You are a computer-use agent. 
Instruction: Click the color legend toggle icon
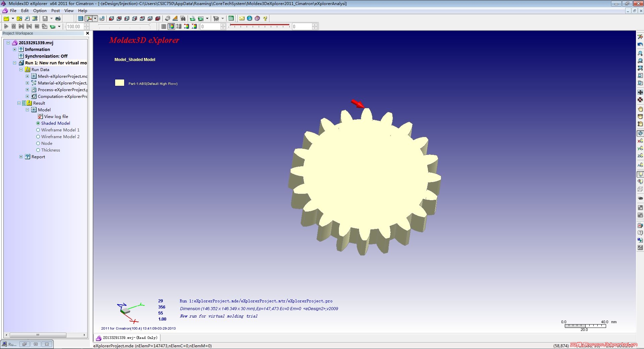(x=171, y=26)
